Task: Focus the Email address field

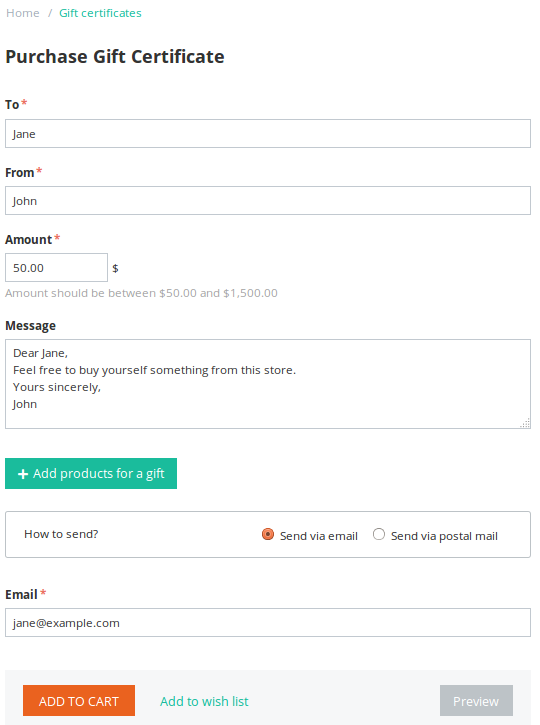Action: (x=268, y=622)
